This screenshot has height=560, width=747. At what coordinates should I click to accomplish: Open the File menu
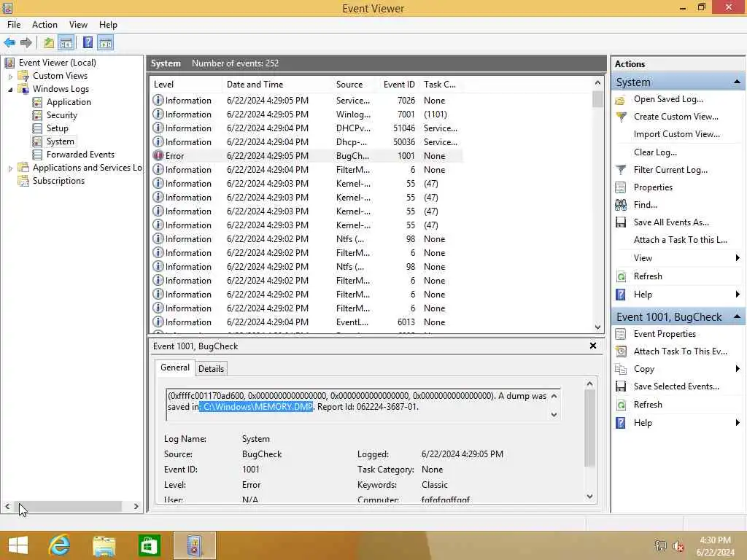click(14, 25)
